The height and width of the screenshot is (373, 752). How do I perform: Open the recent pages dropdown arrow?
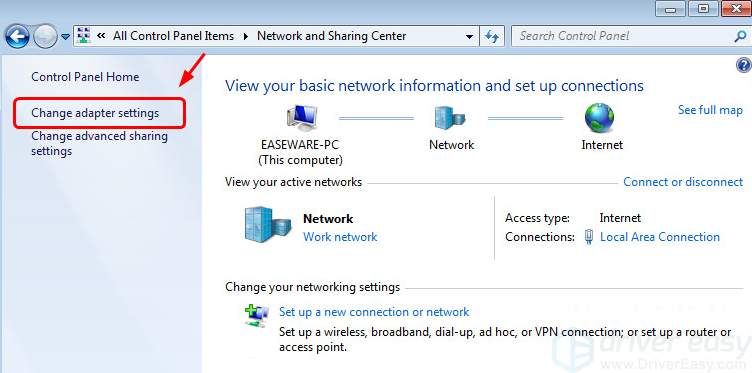66,37
